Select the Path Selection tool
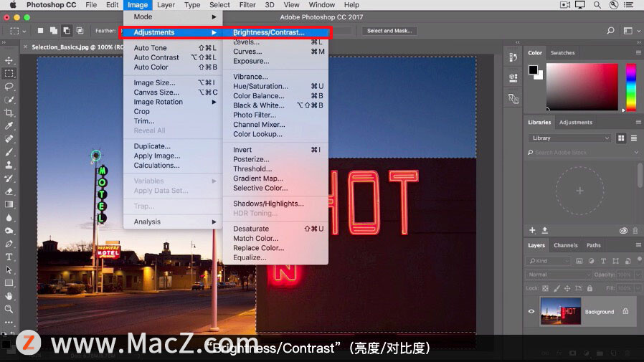The height and width of the screenshot is (362, 644). pos(9,270)
